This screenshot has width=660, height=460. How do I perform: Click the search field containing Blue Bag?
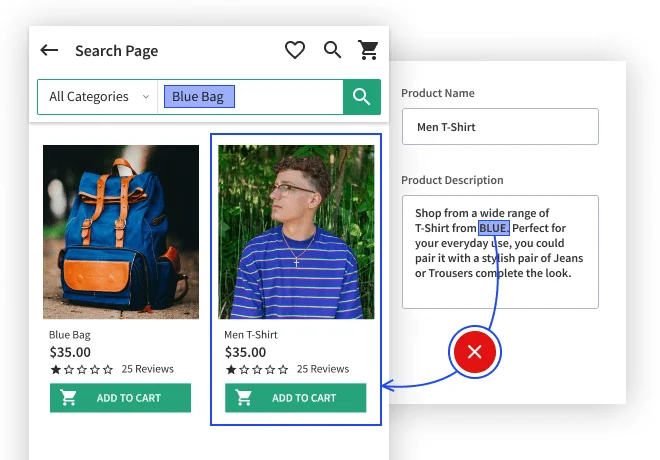(250, 97)
